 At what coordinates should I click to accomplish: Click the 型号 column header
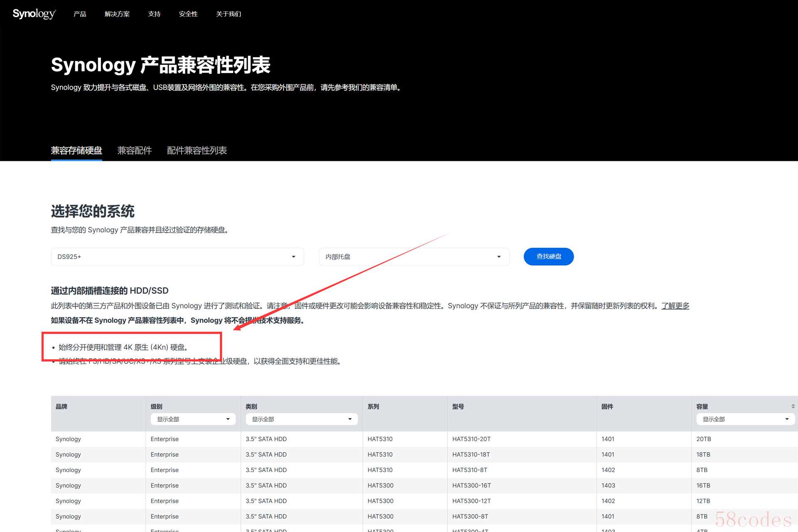click(x=458, y=406)
